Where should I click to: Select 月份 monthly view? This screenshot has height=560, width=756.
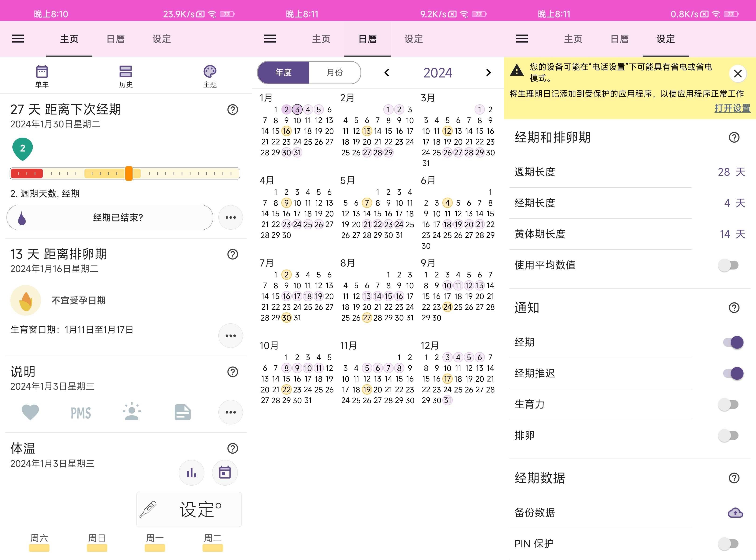point(335,73)
